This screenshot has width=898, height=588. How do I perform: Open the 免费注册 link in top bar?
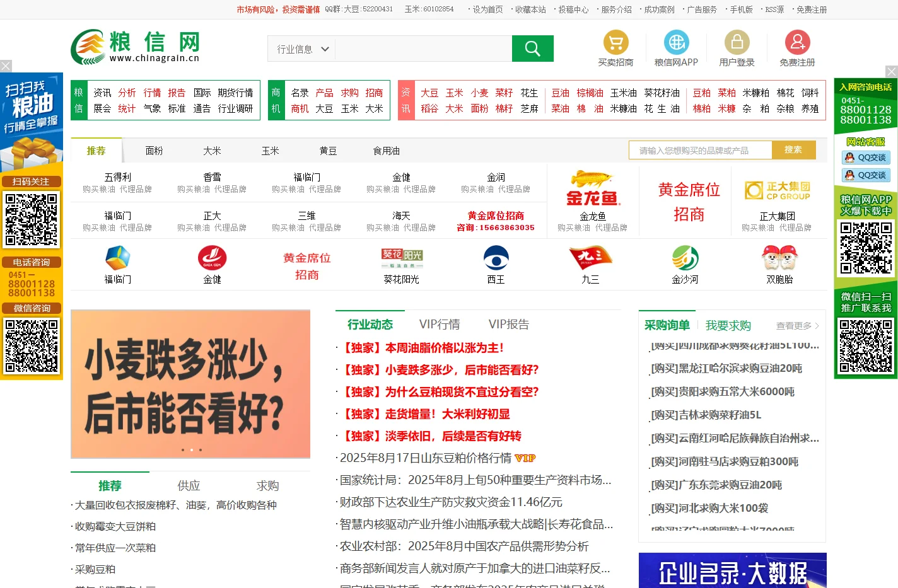[812, 9]
